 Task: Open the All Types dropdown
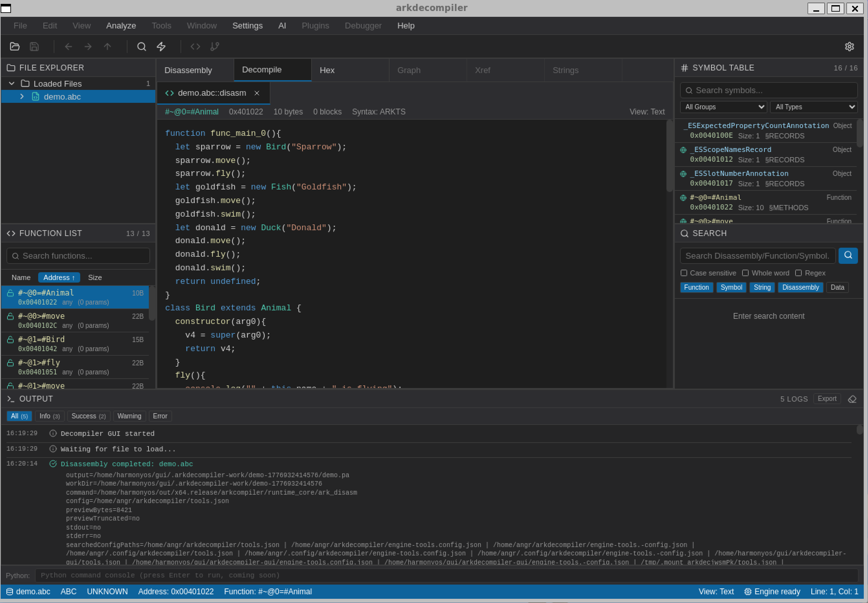(814, 107)
